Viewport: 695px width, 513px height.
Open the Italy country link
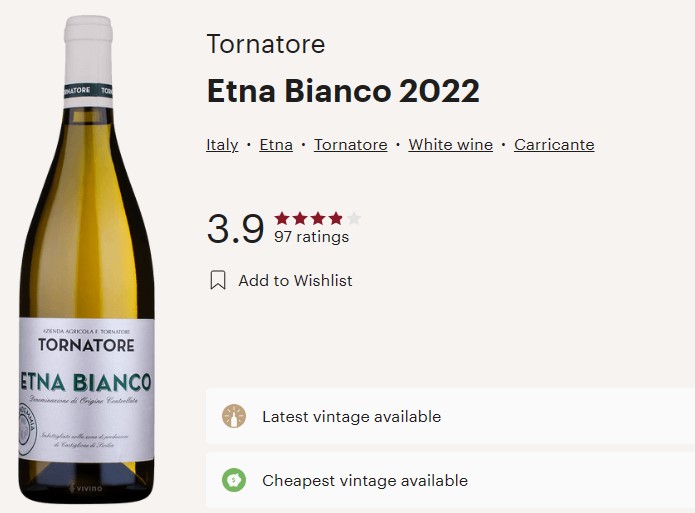click(x=222, y=145)
